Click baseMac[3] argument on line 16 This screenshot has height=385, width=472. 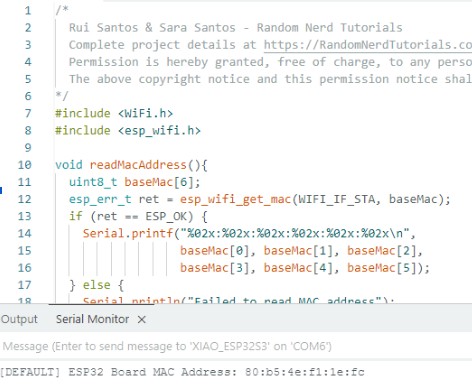215,268
